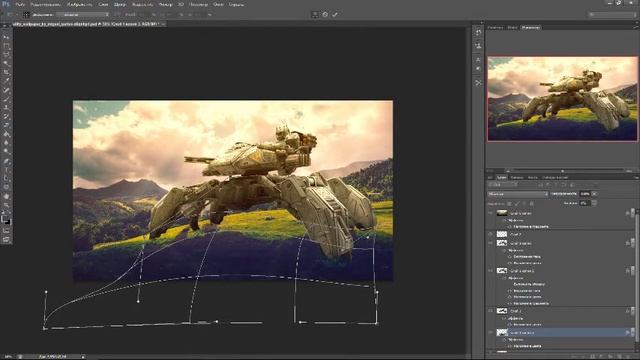Select the Clone Stamp tool
Viewport: 640px width, 360px height.
[x=6, y=107]
